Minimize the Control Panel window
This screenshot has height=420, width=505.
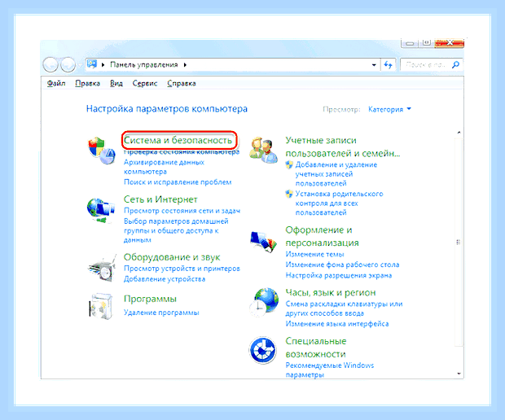[410, 43]
